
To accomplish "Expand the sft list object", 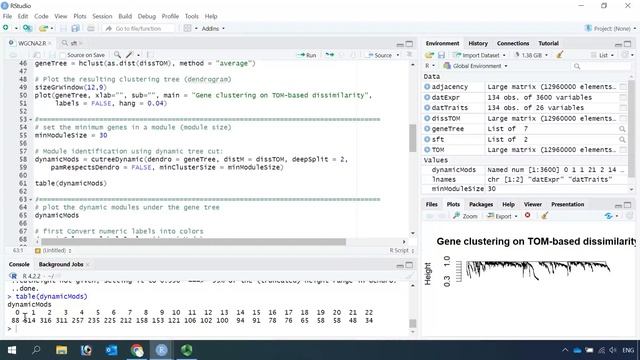I will click(x=427, y=139).
